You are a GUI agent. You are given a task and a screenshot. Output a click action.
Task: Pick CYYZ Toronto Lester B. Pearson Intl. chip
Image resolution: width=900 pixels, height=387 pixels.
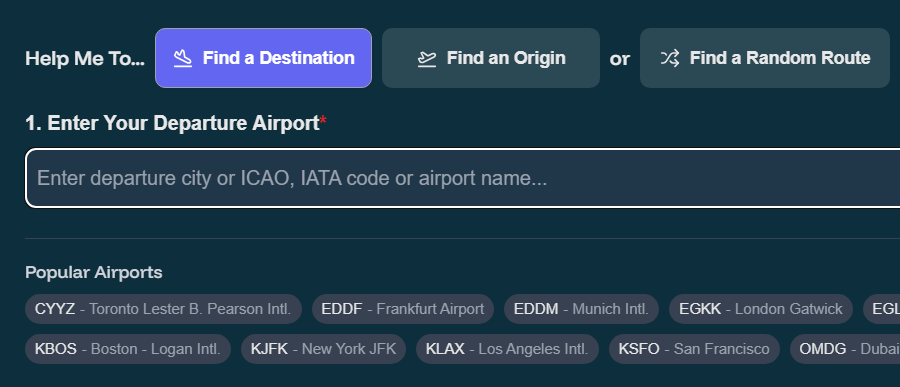pos(163,309)
